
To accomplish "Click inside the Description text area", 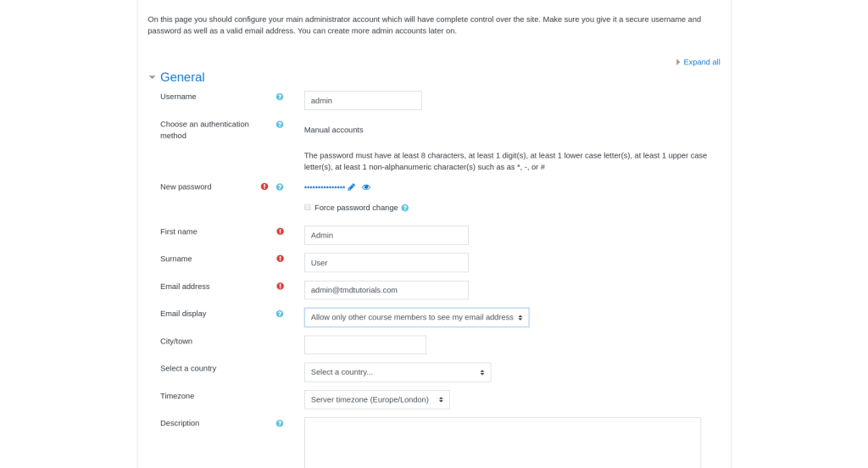I will coord(502,442).
